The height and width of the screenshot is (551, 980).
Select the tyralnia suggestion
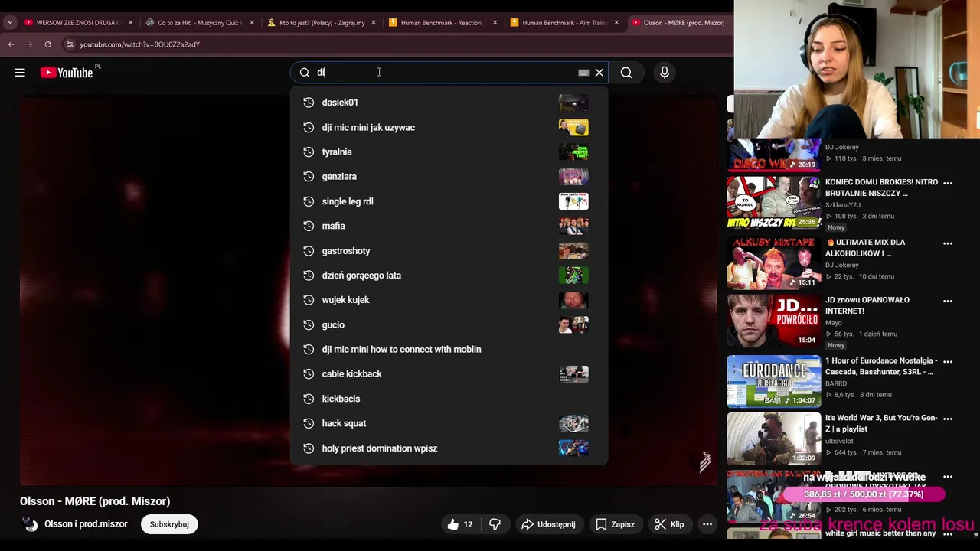click(x=449, y=152)
